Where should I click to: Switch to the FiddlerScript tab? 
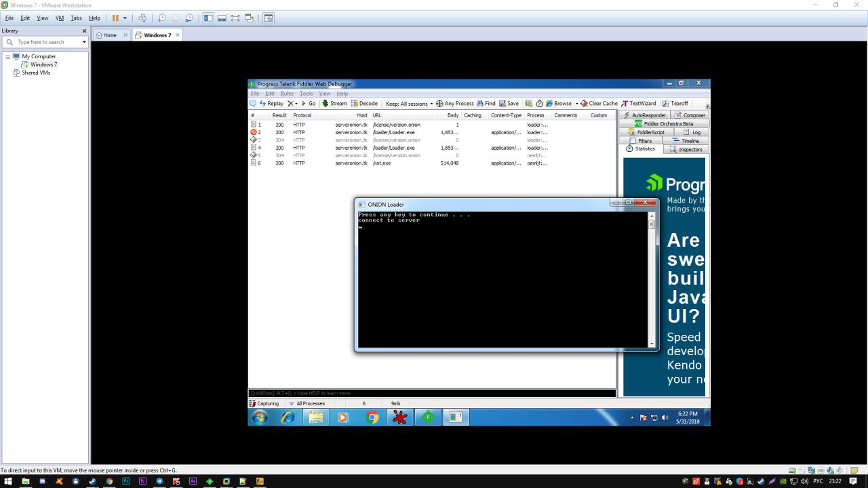[646, 132]
